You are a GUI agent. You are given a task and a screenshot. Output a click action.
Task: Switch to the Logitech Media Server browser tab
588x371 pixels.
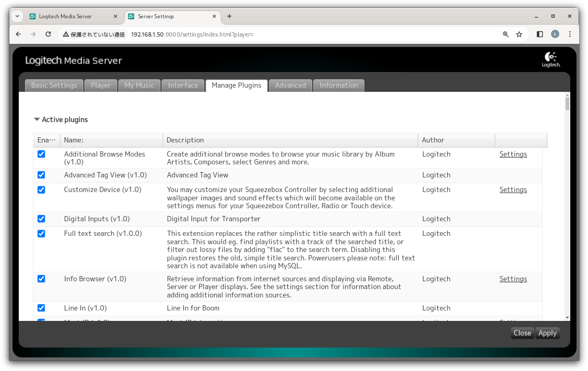pyautogui.click(x=73, y=16)
